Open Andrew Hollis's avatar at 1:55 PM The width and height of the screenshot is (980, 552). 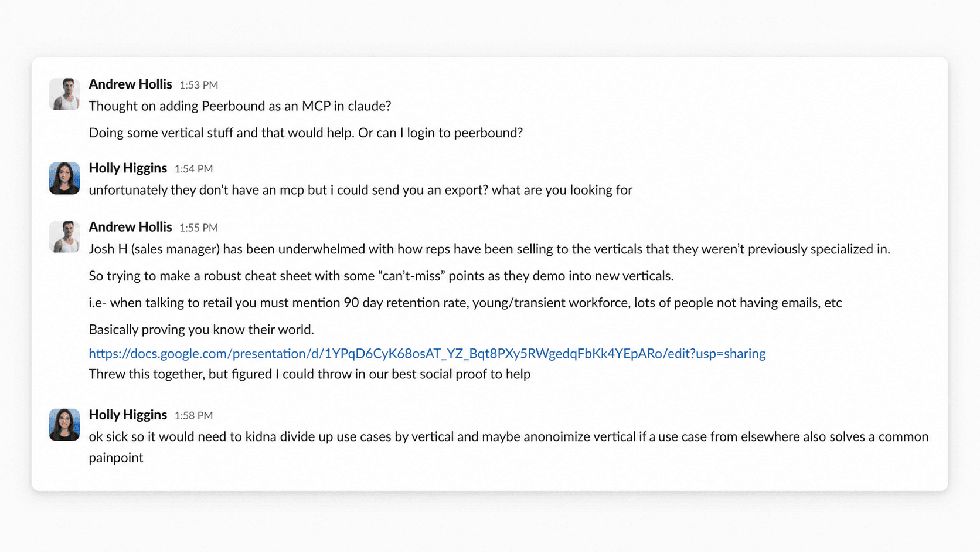point(64,237)
